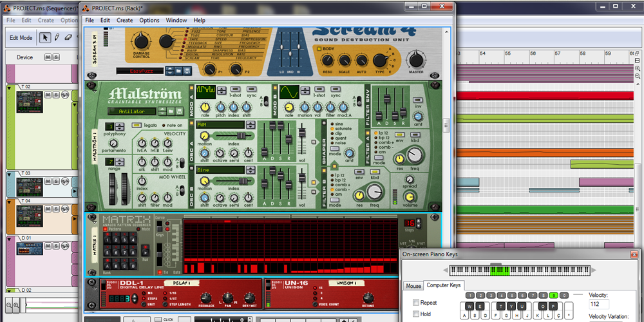Click the Malström portamento knob
Image resolution: width=644 pixels, height=322 pixels.
pos(113,144)
